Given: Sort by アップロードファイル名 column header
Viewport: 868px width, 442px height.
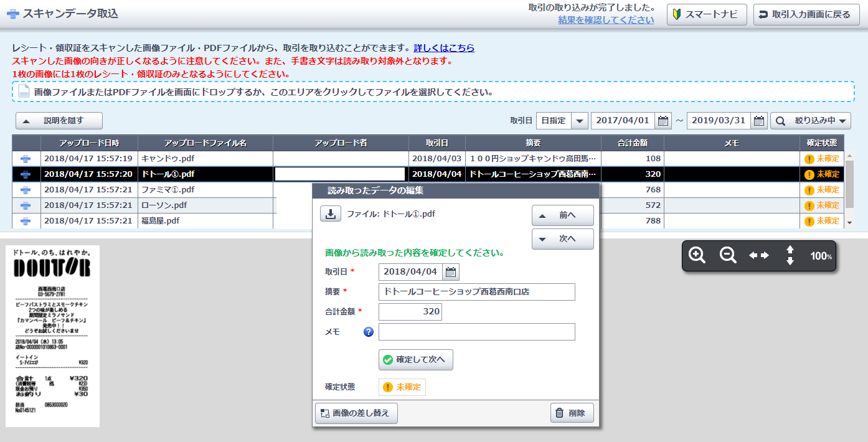Looking at the screenshot, I should pos(205,143).
